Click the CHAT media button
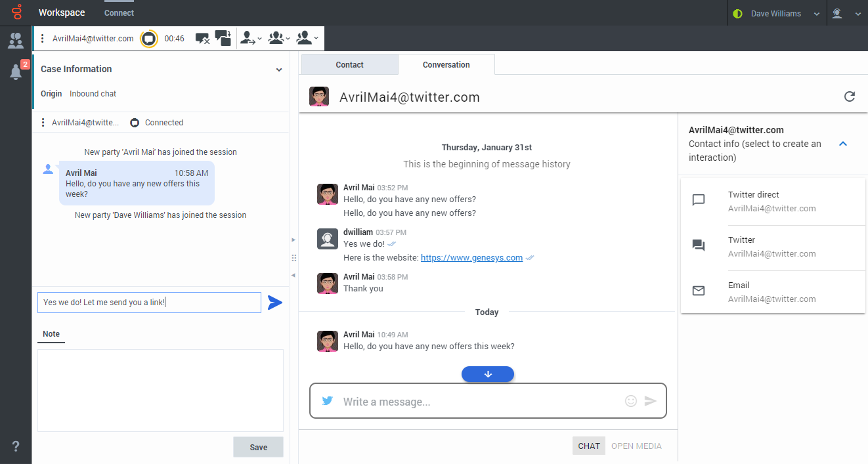This screenshot has height=464, width=868. click(589, 446)
